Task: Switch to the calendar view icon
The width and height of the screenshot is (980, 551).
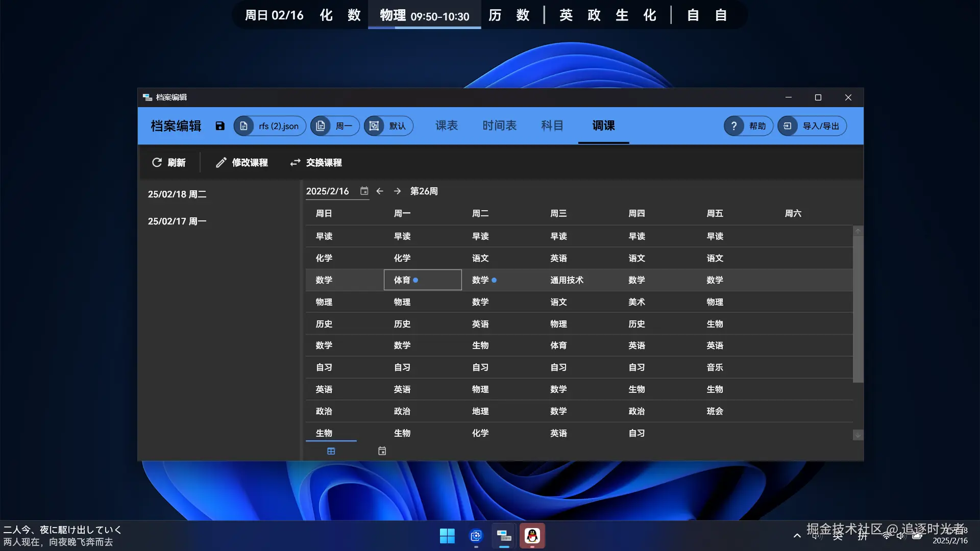Action: [382, 451]
